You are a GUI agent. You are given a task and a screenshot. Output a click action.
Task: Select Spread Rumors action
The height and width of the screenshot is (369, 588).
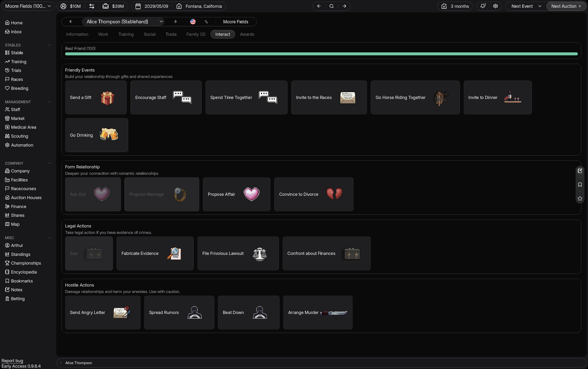coord(179,312)
